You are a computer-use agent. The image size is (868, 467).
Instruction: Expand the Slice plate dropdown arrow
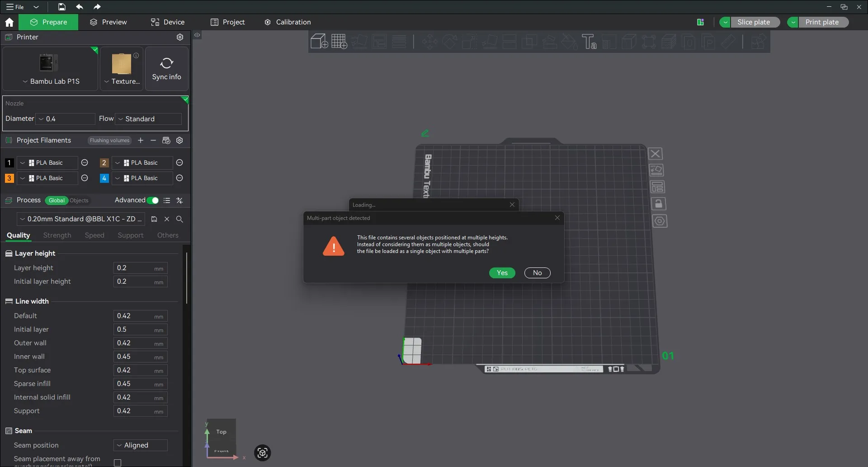725,22
